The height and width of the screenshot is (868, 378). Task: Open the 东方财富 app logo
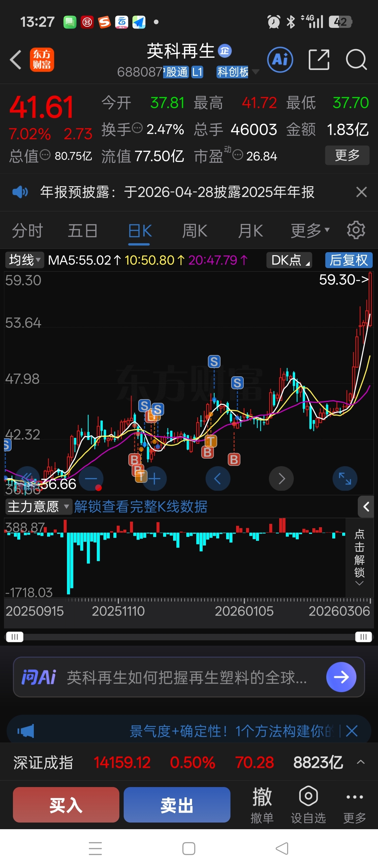42,60
